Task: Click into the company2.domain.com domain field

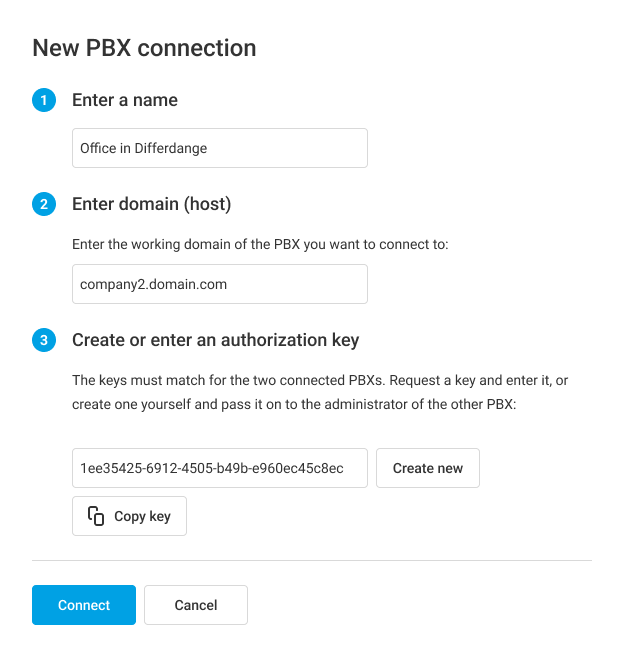Action: point(220,284)
